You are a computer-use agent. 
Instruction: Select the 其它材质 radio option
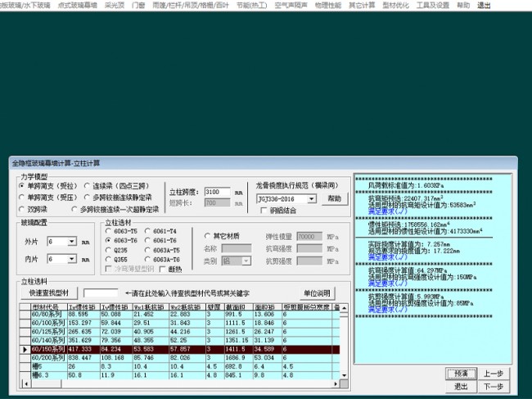point(207,236)
